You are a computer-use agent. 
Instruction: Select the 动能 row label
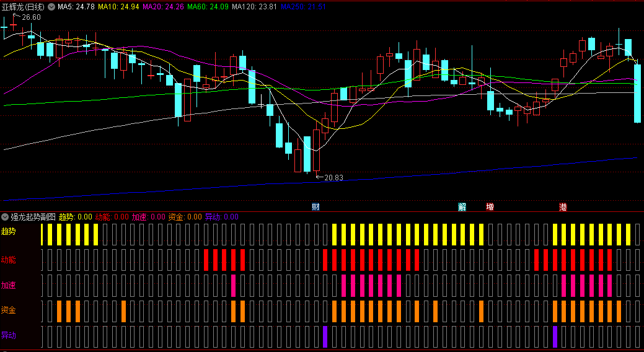click(x=8, y=260)
